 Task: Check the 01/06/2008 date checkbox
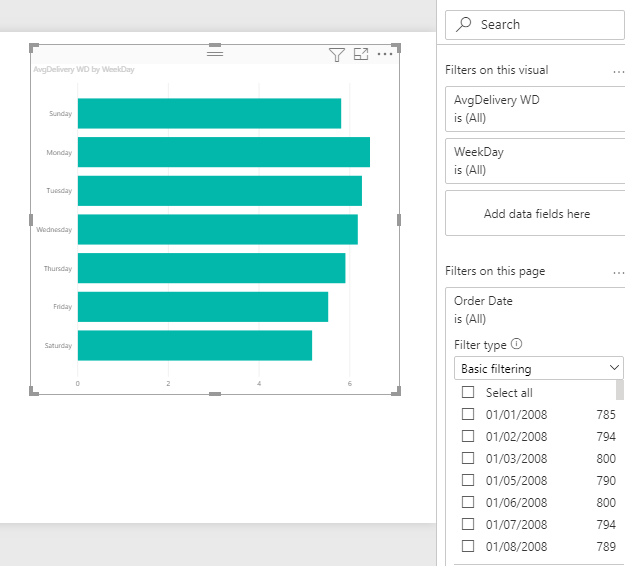(468, 502)
